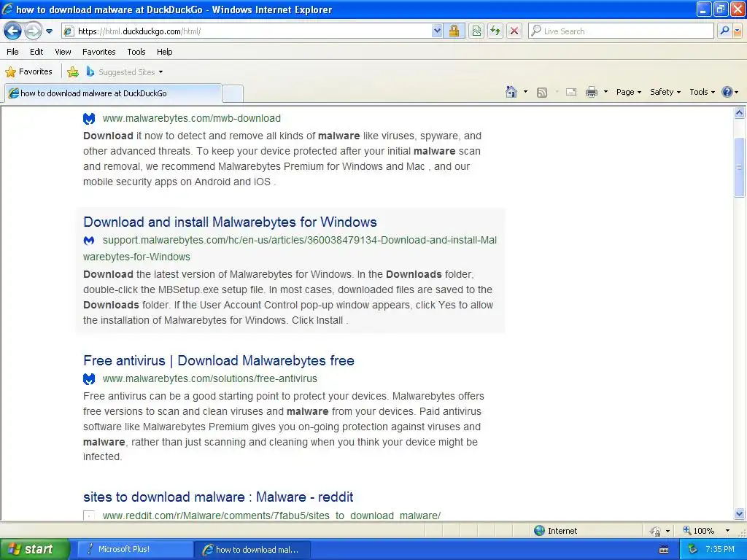Open the Safety command bar menu
Screen dimensions: 747x560
pyautogui.click(x=665, y=92)
